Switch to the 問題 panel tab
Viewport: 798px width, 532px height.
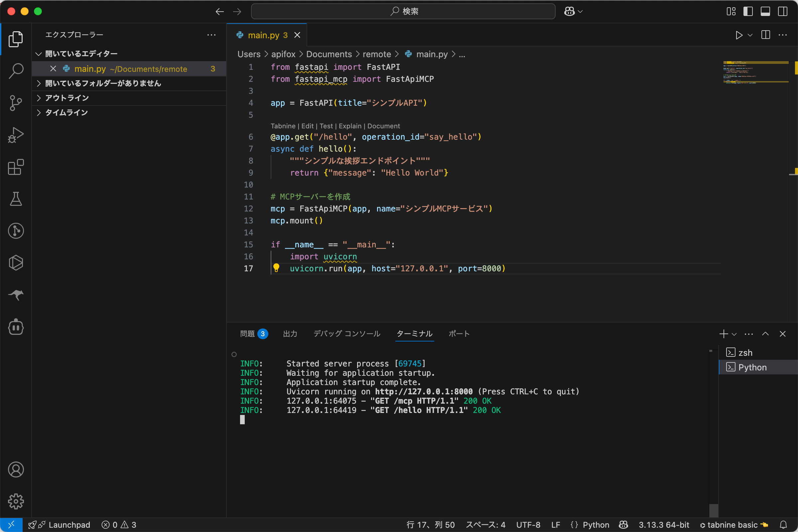[x=247, y=334]
